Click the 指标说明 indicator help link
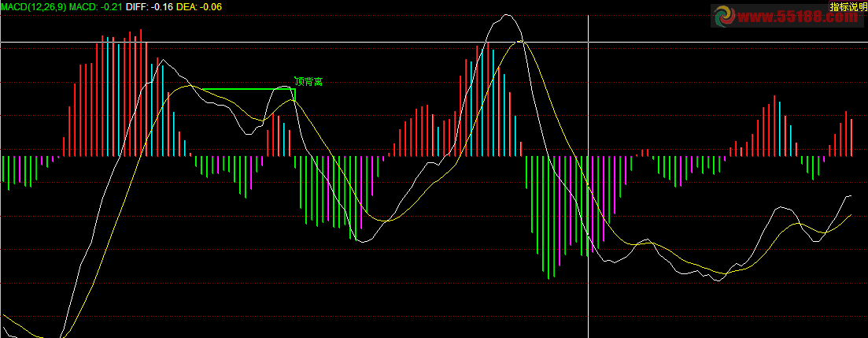The image size is (868, 338). [849, 6]
